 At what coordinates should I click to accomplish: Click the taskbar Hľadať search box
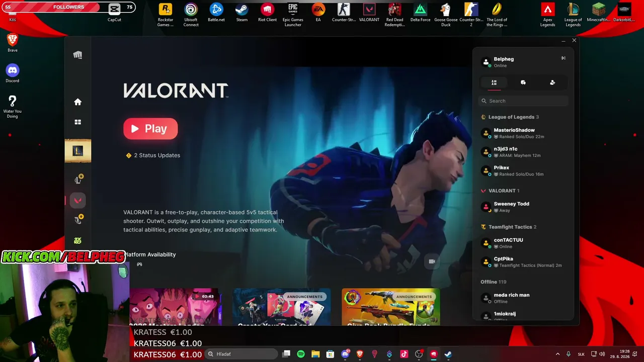click(x=241, y=354)
